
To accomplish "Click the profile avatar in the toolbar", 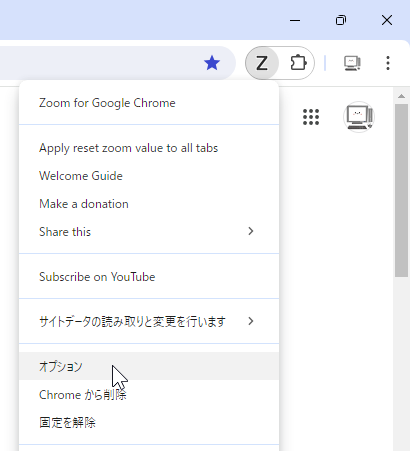I will pos(352,63).
